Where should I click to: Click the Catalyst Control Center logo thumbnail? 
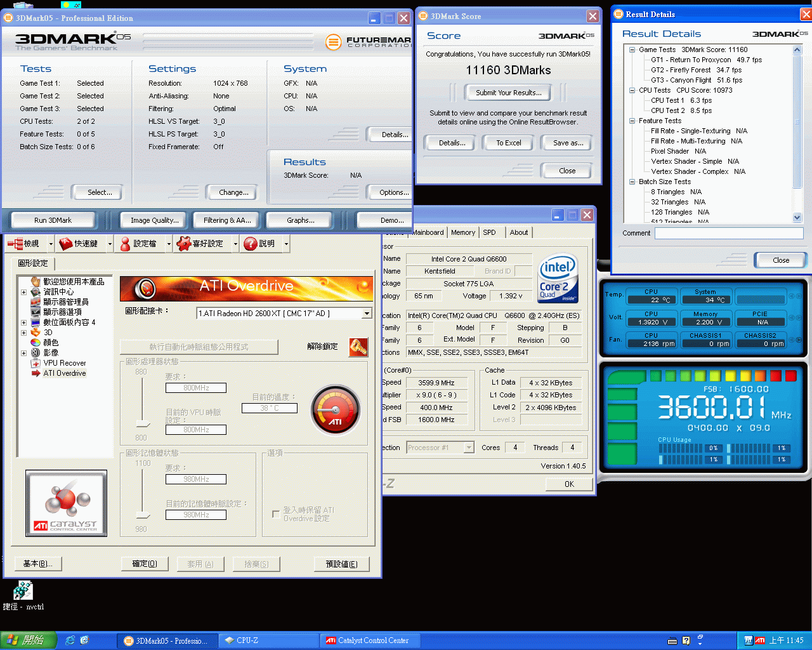pyautogui.click(x=66, y=503)
